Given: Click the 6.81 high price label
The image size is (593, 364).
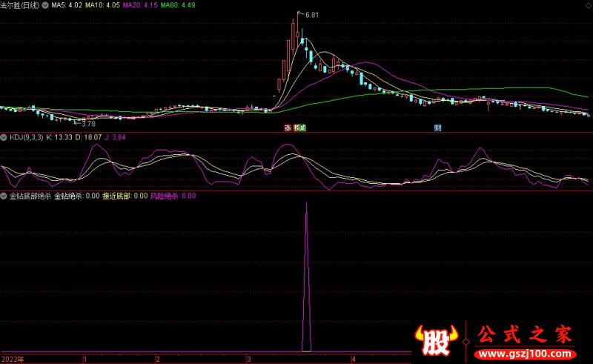Looking at the screenshot, I should tap(311, 15).
